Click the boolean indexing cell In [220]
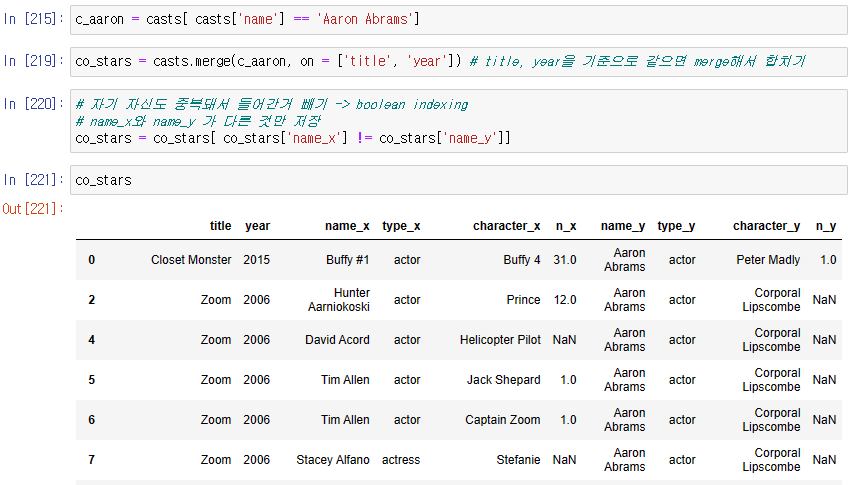Image resolution: width=853 pixels, height=485 pixels. coord(459,121)
